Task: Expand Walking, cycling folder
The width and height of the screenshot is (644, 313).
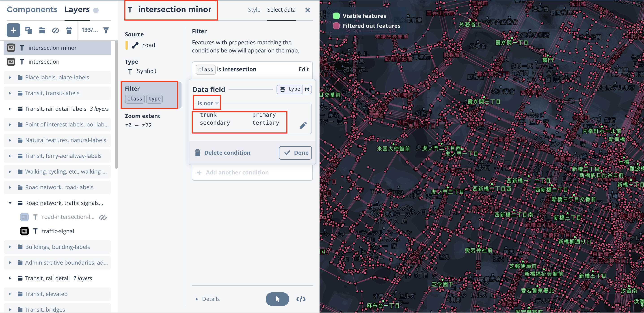Action: [x=10, y=172]
